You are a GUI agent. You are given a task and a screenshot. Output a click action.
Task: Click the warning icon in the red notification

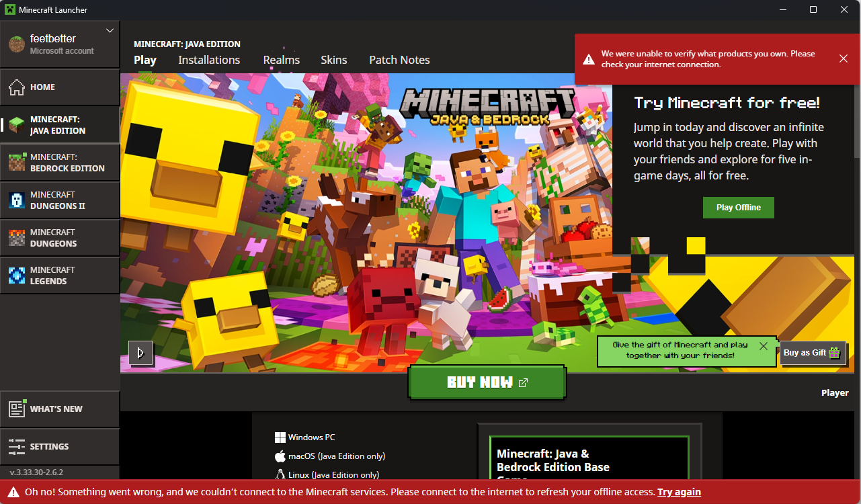point(589,59)
